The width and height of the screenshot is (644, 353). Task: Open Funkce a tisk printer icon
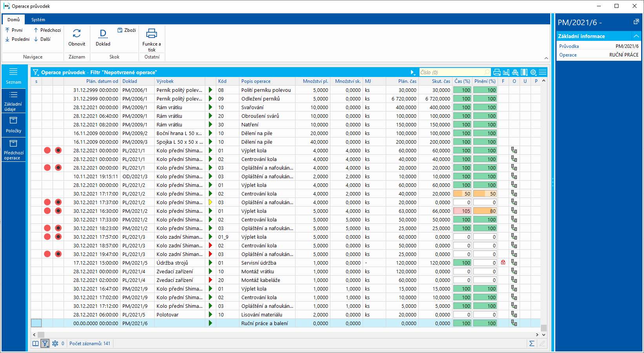(151, 34)
